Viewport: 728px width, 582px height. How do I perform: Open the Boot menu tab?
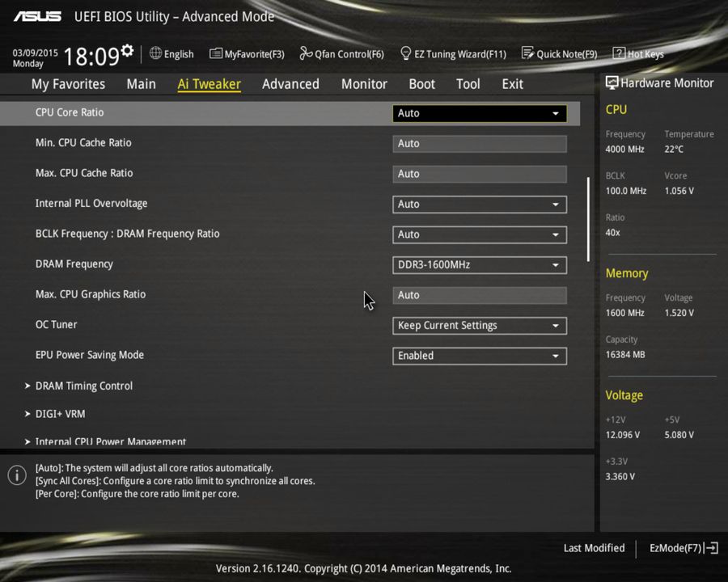click(421, 83)
